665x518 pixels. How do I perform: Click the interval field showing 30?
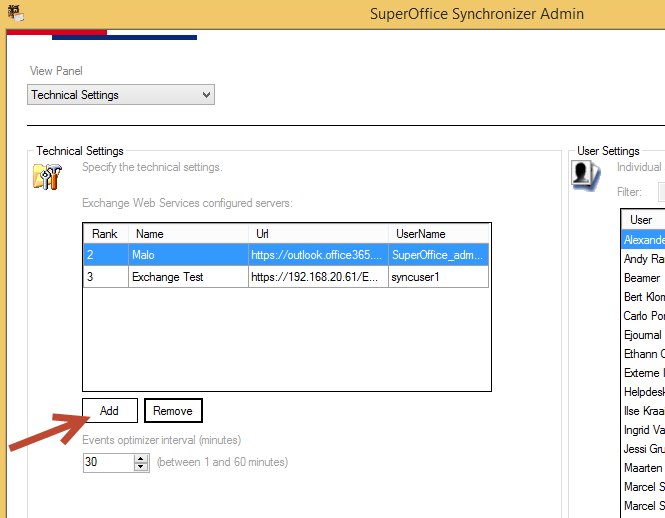point(109,462)
